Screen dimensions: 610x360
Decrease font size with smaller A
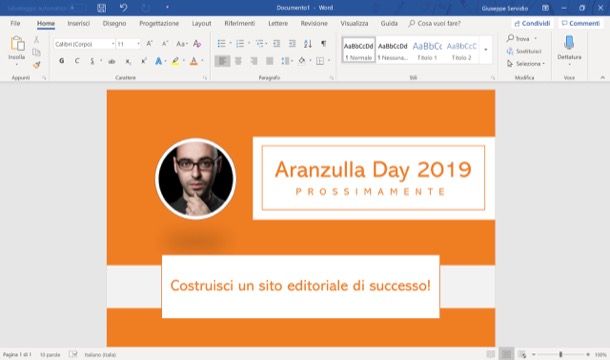tap(165, 44)
